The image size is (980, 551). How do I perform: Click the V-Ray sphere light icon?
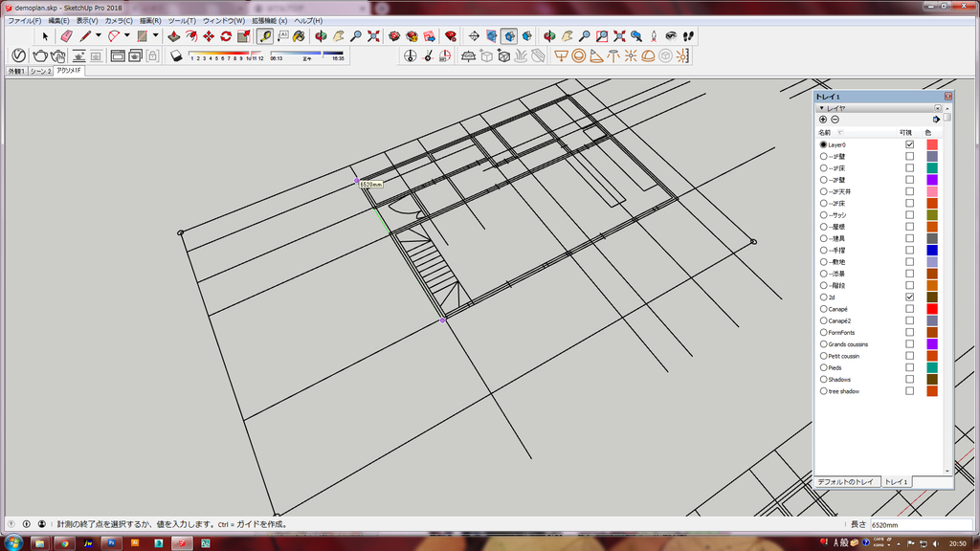[x=578, y=55]
